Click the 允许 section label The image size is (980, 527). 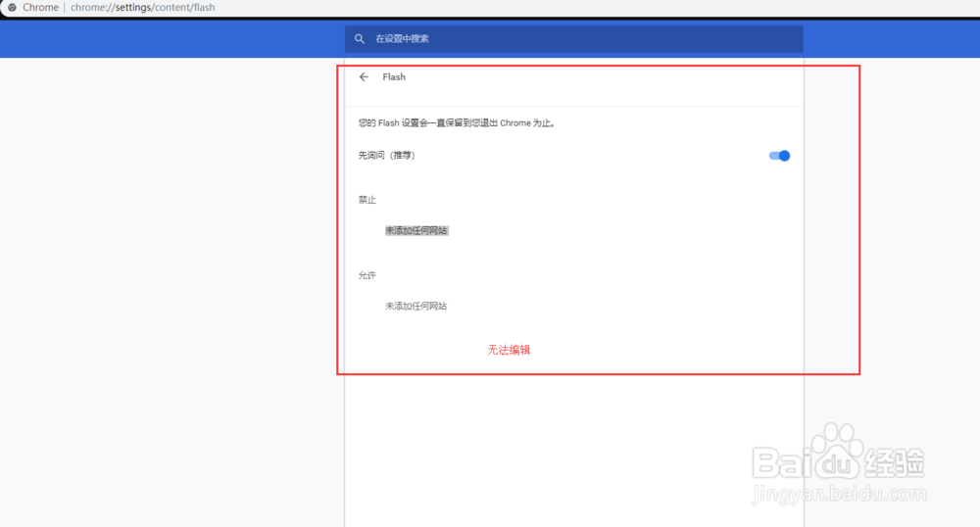[x=367, y=275]
